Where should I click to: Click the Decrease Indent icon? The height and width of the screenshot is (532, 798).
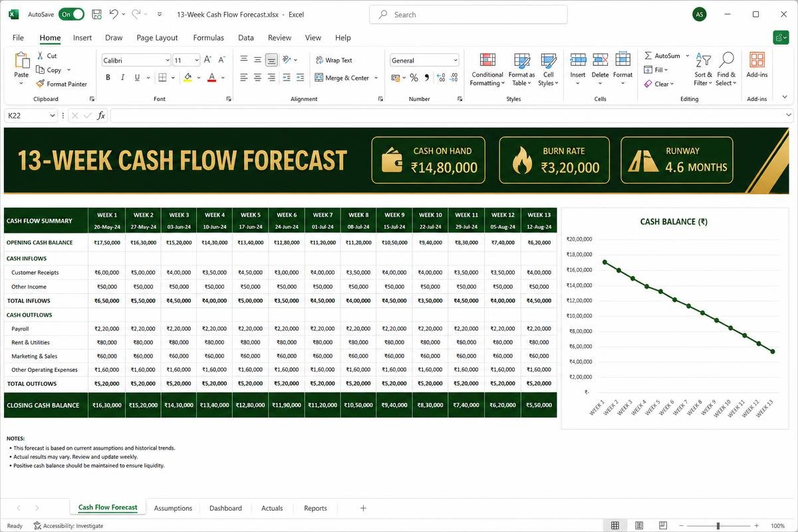point(287,78)
